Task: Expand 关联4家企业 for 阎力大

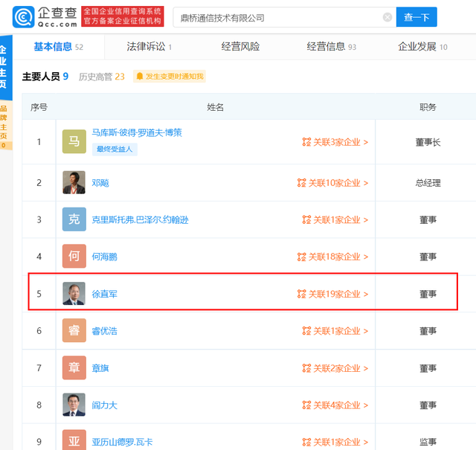Action: 335,406
